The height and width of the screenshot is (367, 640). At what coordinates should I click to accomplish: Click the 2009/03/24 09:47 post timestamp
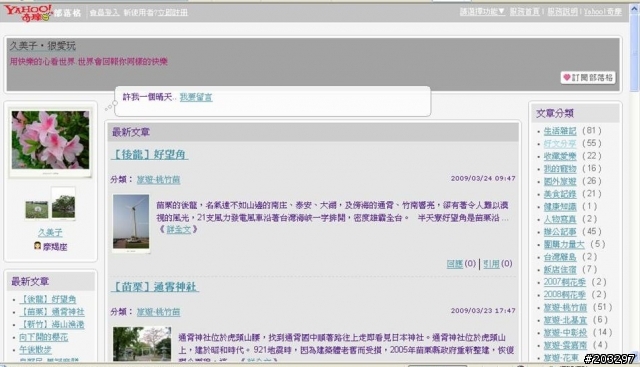[x=483, y=178]
